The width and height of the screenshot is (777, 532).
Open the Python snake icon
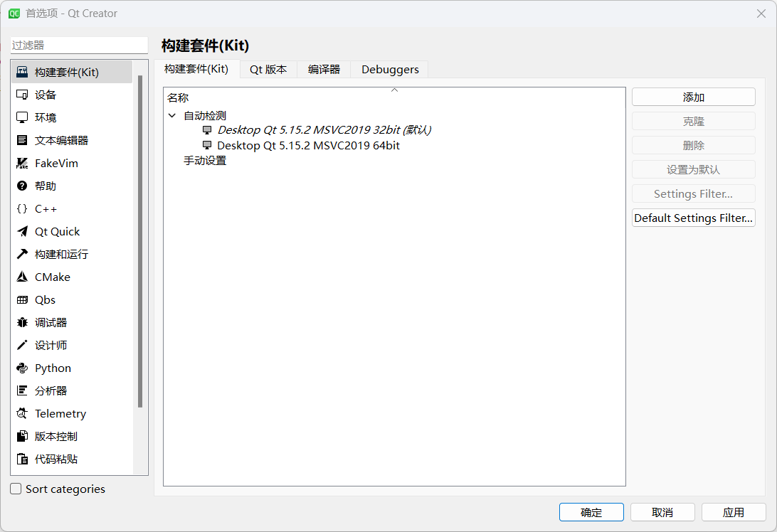[x=22, y=368]
